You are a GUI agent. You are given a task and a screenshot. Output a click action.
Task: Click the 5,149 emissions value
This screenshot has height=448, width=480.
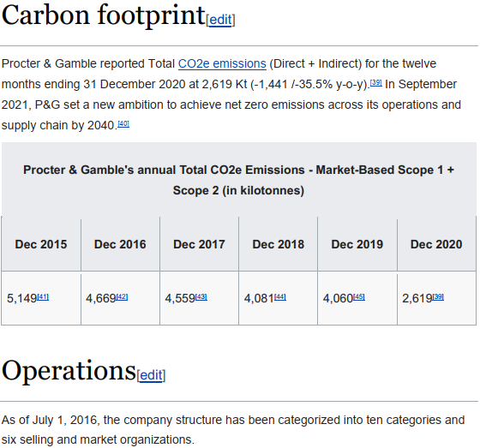point(21,298)
